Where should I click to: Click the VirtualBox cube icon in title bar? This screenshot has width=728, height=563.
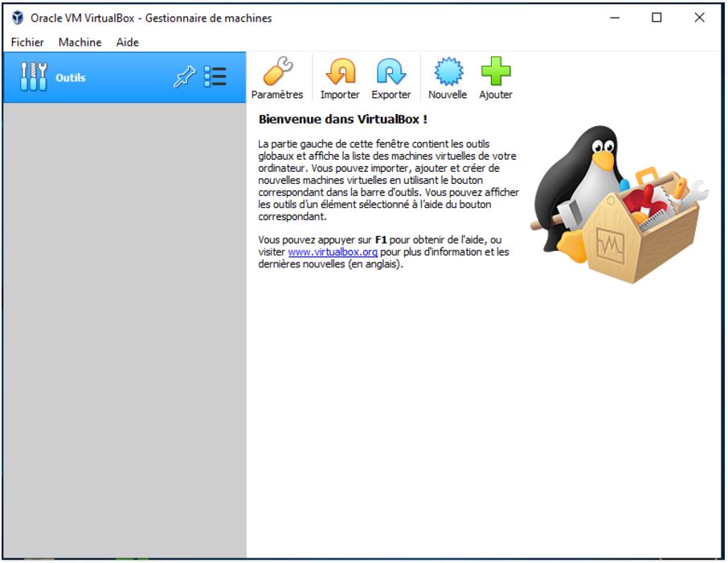[18, 18]
